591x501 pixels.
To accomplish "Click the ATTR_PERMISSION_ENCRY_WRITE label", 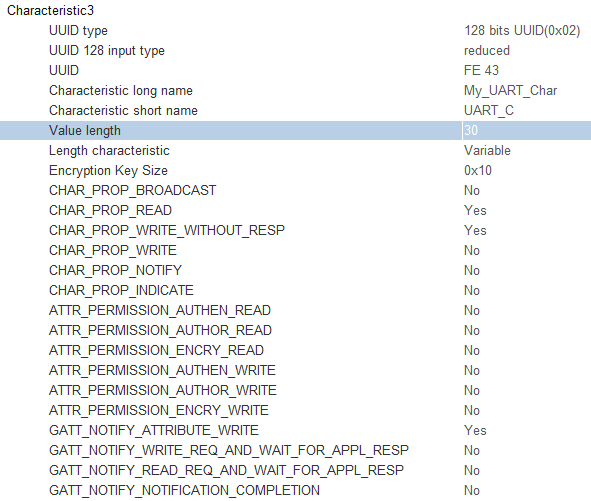I will (x=159, y=410).
